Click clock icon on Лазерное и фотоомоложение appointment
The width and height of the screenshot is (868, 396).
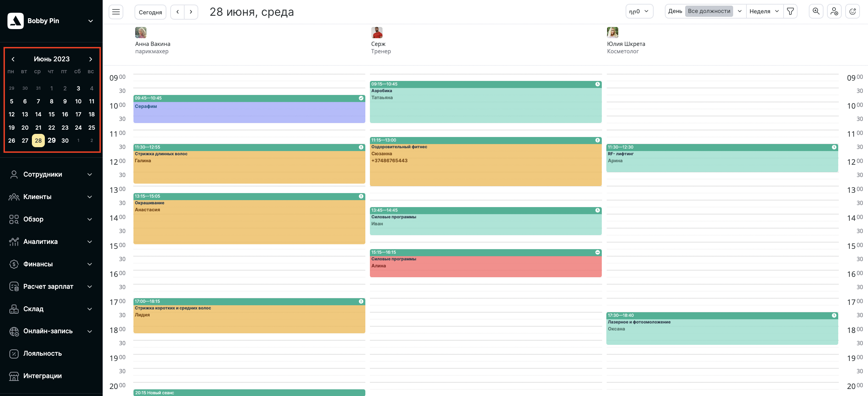(834, 315)
